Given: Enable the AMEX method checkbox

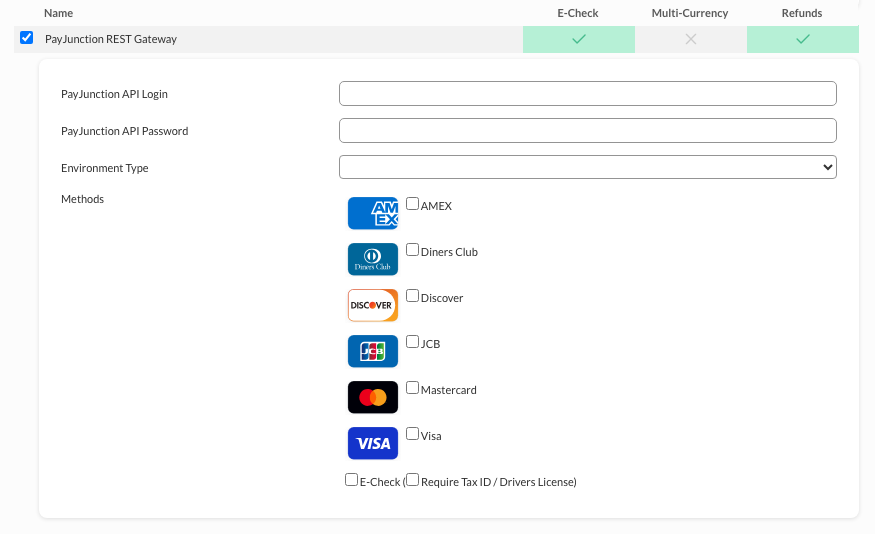Looking at the screenshot, I should [412, 204].
